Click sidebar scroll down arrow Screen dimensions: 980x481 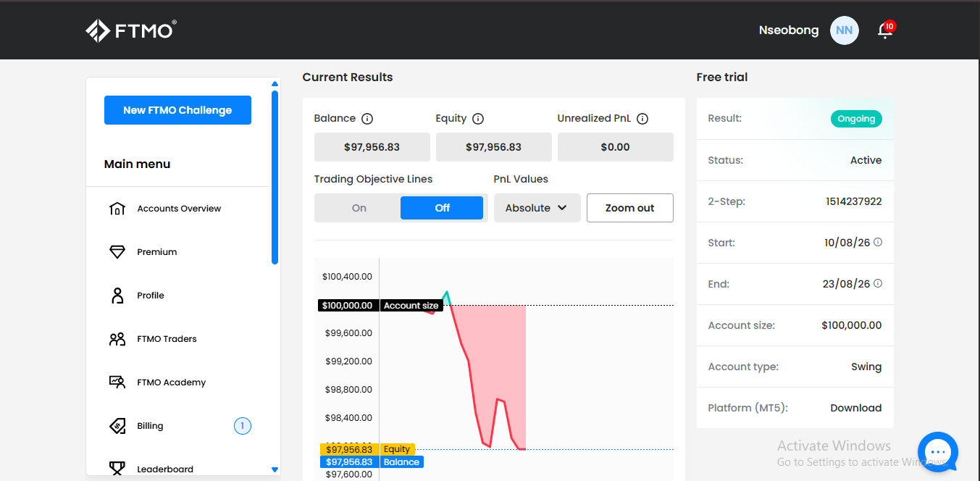275,469
